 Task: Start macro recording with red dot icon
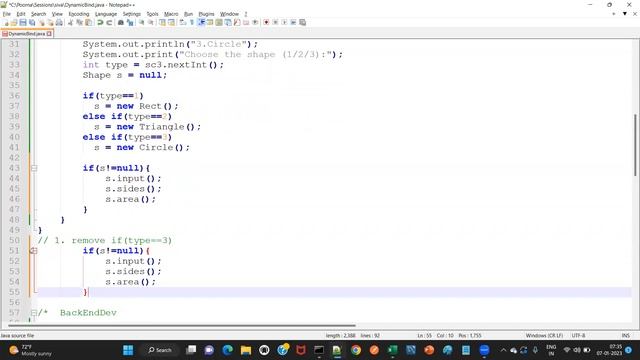coord(266,22)
